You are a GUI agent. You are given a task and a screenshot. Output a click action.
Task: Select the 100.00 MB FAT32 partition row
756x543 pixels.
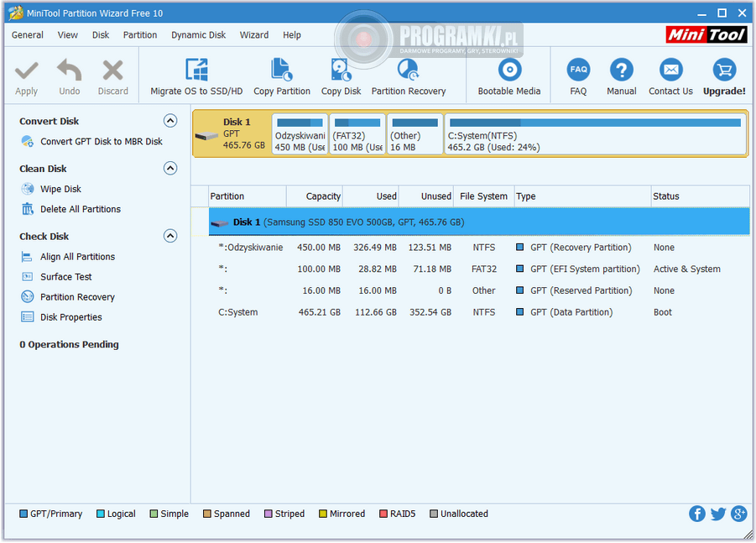coord(479,269)
